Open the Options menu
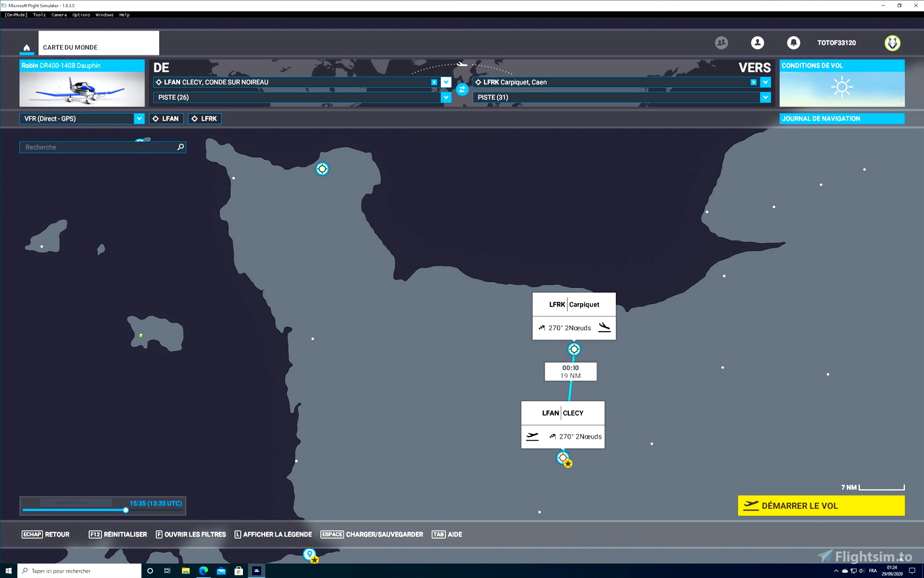 (81, 15)
